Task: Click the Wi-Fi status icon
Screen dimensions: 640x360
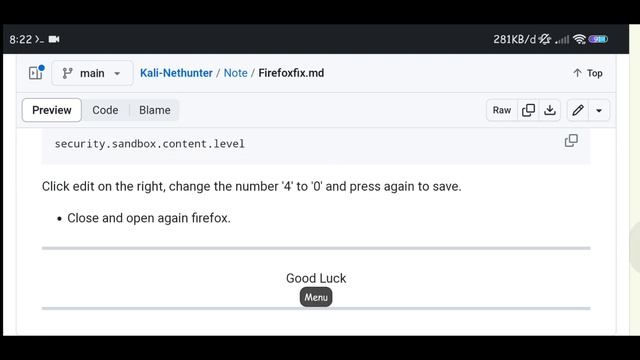Action: tap(579, 39)
